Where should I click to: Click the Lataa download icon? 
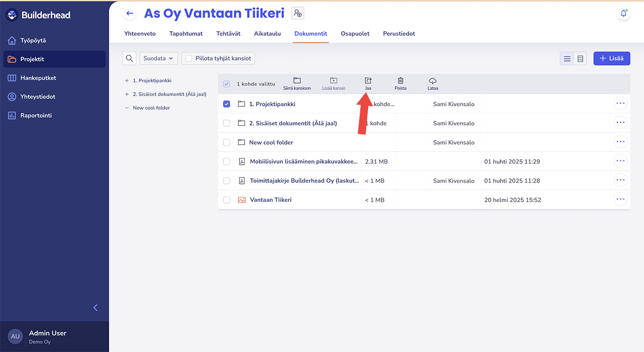tap(433, 81)
